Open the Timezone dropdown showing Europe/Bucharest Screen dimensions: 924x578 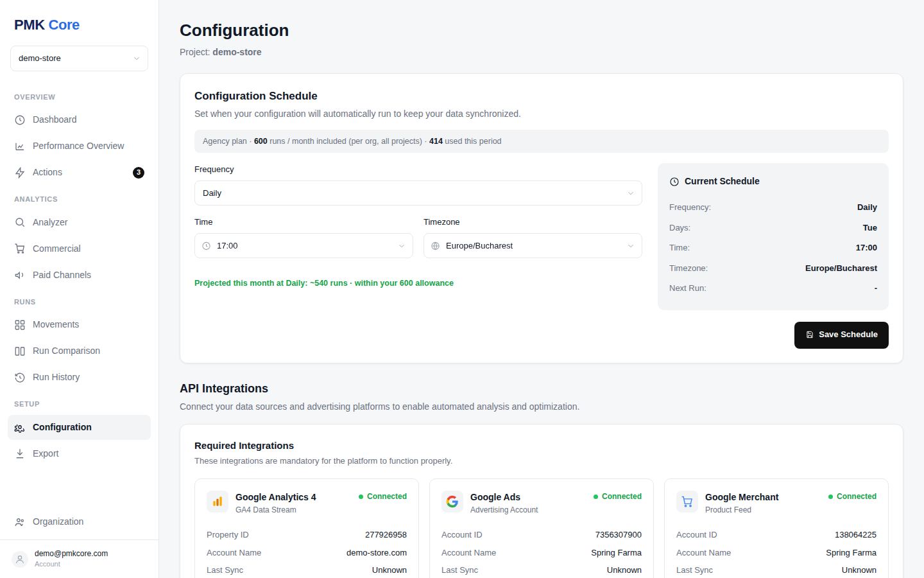(x=533, y=246)
